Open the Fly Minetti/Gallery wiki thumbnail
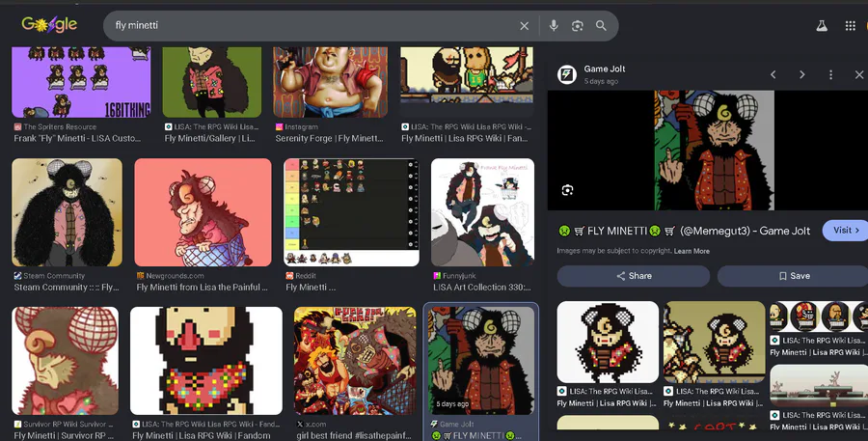 [x=212, y=83]
